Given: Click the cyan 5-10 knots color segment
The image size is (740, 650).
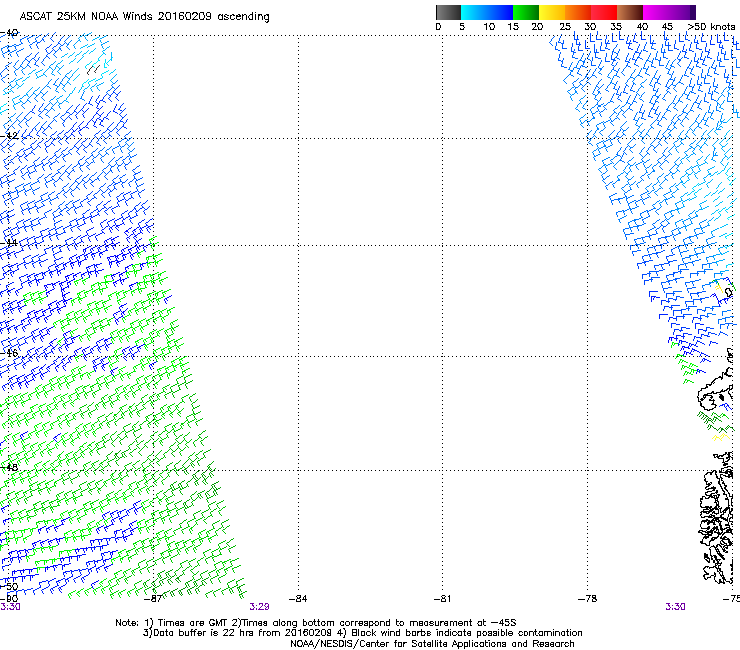Looking at the screenshot, I should 474,12.
